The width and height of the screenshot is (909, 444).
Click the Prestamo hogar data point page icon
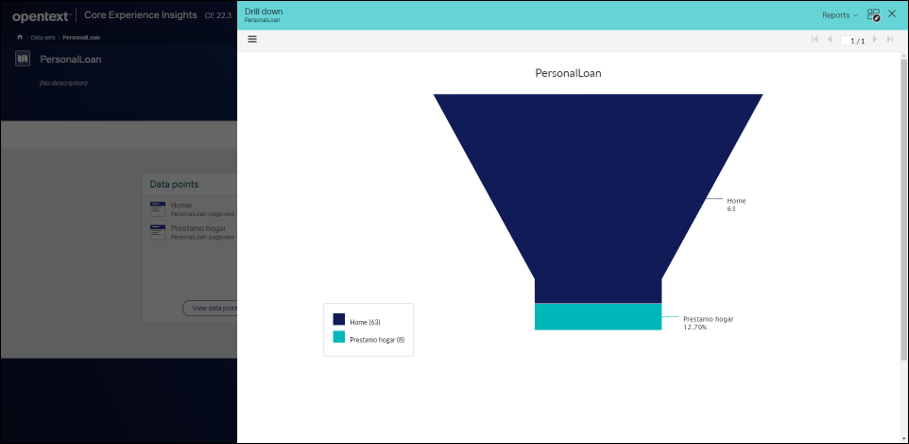(158, 232)
